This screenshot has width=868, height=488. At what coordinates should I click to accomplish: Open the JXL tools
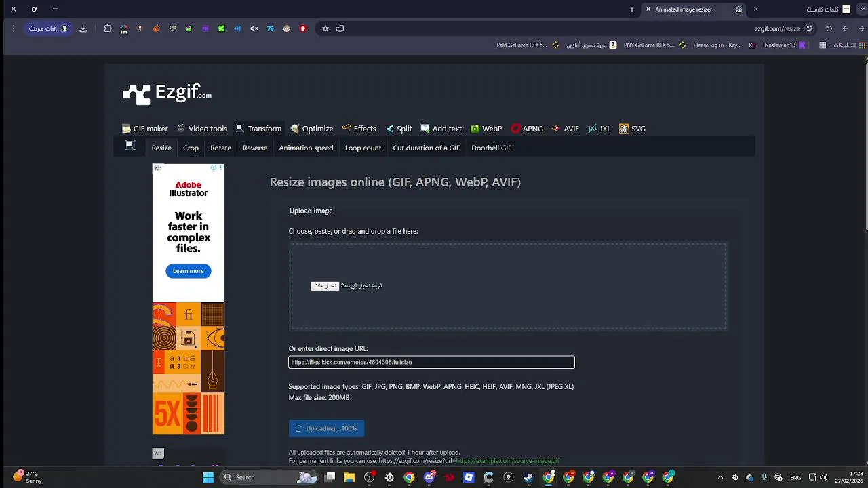point(599,129)
